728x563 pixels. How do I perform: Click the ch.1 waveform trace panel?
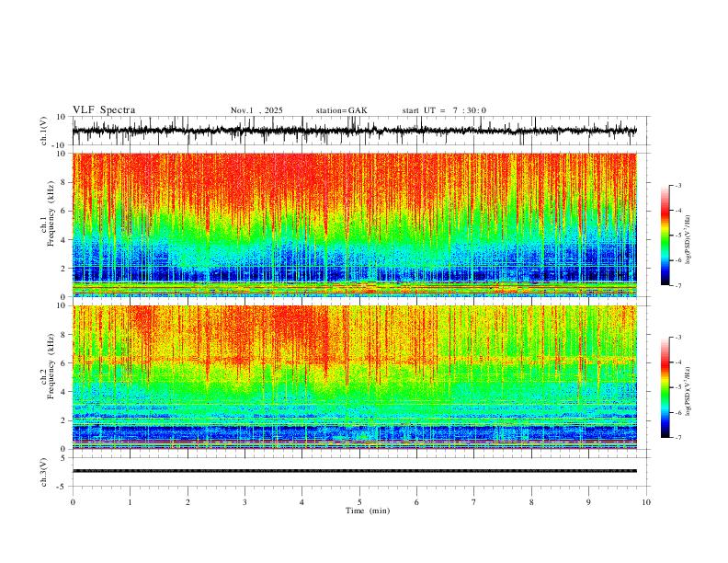pos(360,131)
